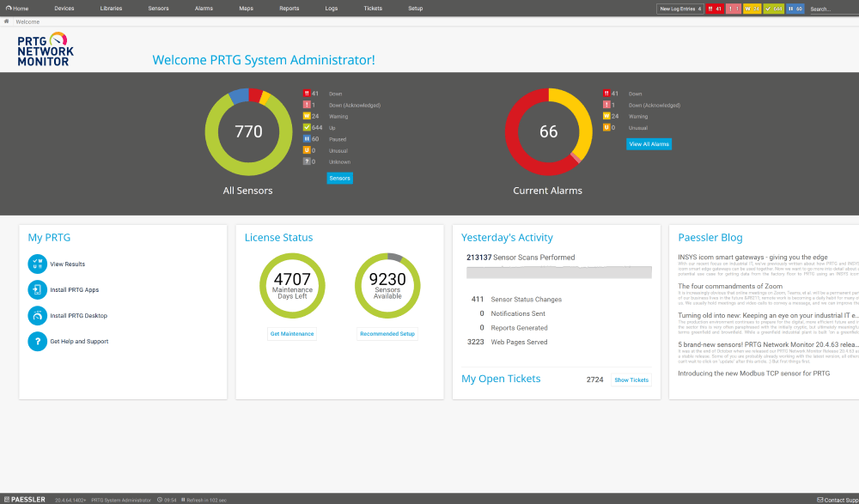Click the Down icon in Current Alarms legend
The image size is (859, 504).
pos(606,94)
